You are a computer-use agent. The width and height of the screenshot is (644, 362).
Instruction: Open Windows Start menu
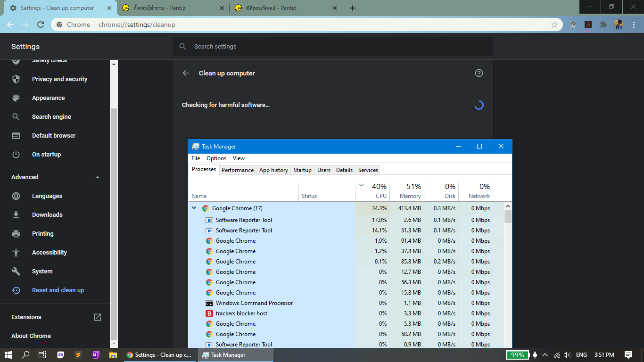[x=8, y=355]
